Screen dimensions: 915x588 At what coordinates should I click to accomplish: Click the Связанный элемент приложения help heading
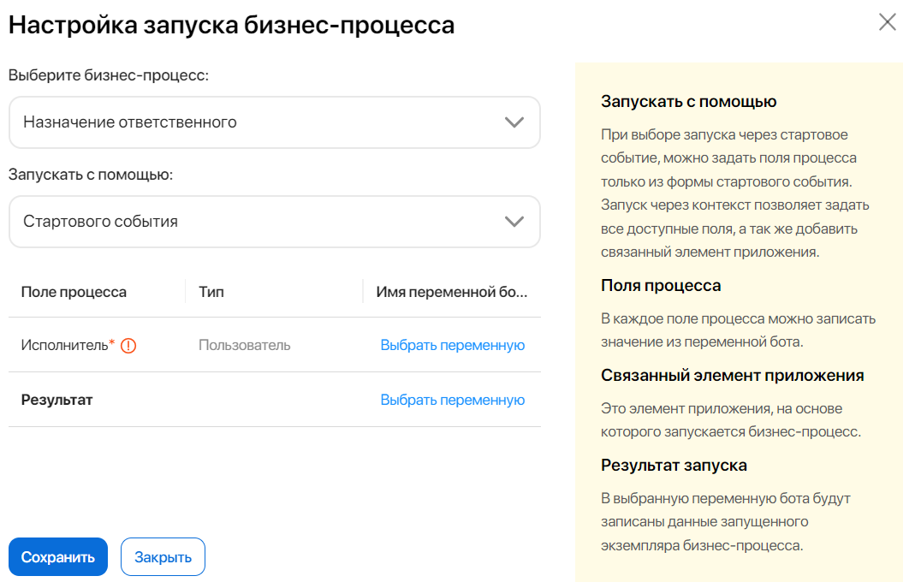tap(732, 376)
